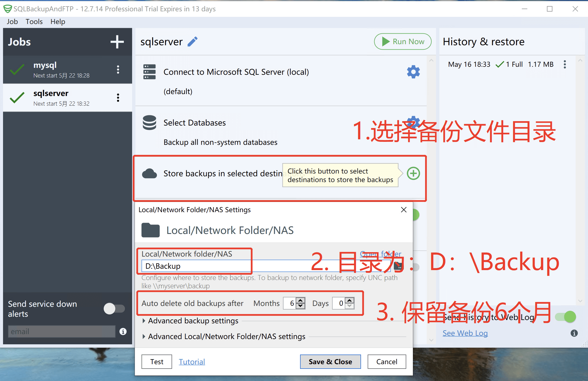The width and height of the screenshot is (588, 381).
Task: Click the folder icon in dialog header
Action: 151,230
